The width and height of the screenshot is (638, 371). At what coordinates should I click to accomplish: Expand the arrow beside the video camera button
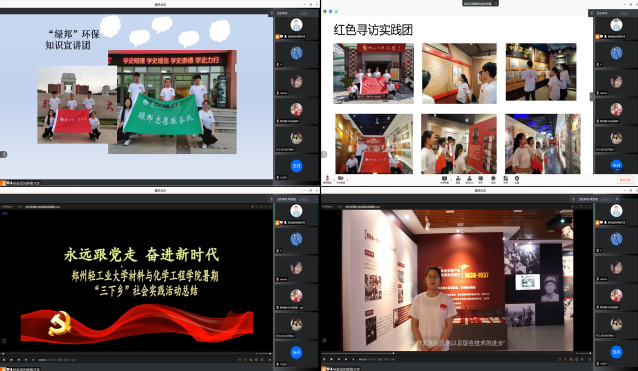pos(347,179)
